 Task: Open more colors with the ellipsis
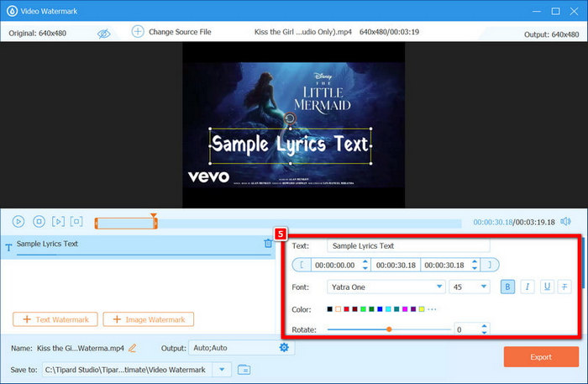[432, 309]
